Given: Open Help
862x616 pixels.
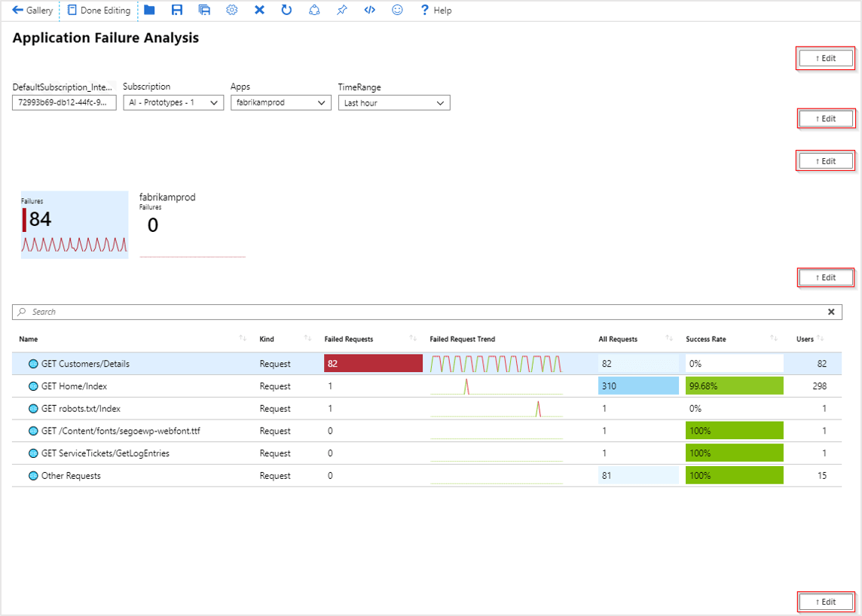Looking at the screenshot, I should coord(436,10).
